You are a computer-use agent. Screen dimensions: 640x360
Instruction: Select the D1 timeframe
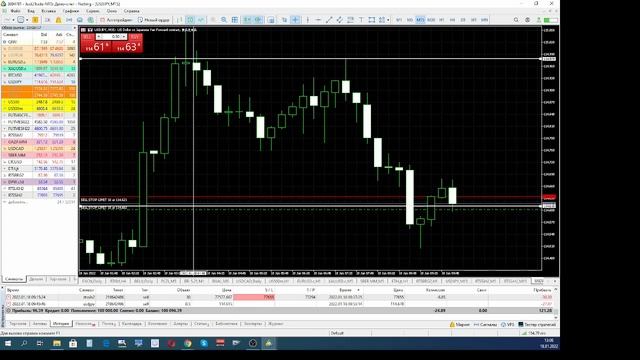[x=463, y=20]
